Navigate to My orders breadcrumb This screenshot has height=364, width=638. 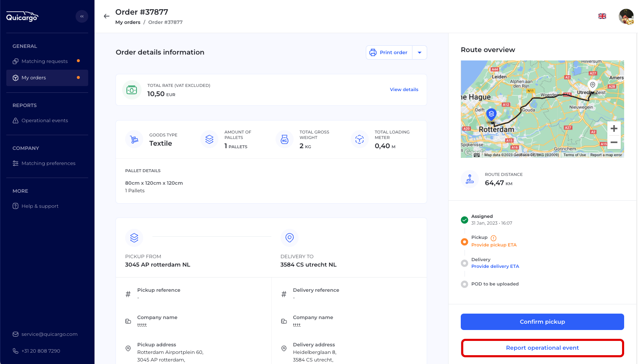click(x=128, y=22)
